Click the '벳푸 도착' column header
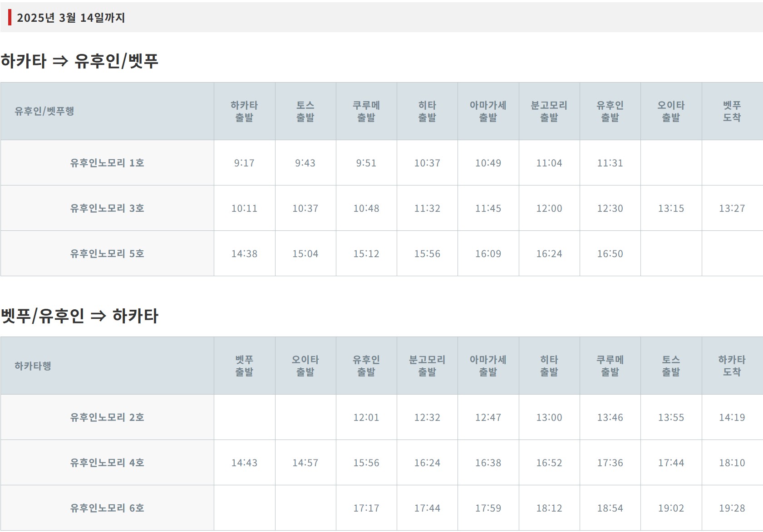The width and height of the screenshot is (763, 532). (732, 111)
